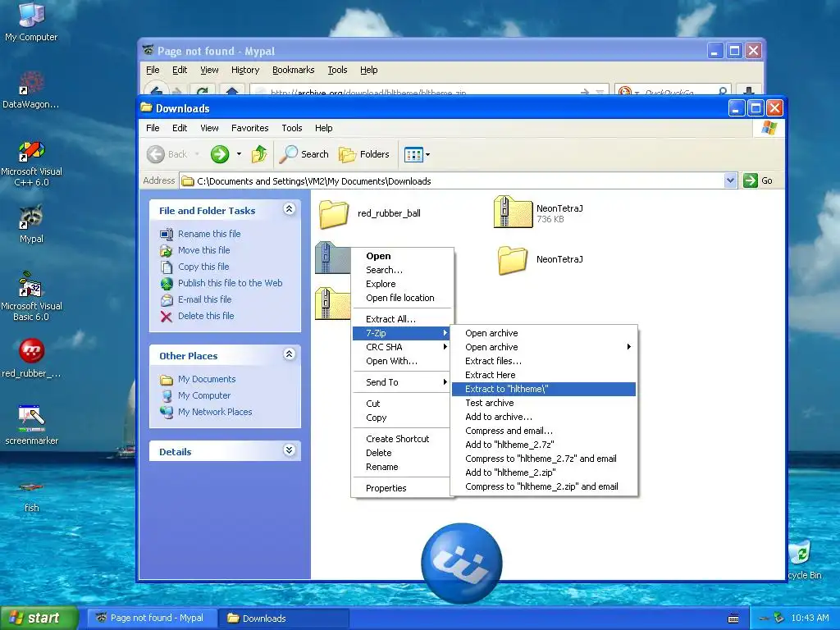This screenshot has width=840, height=630.
Task: Open the fish desktop icon
Action: click(x=31, y=495)
